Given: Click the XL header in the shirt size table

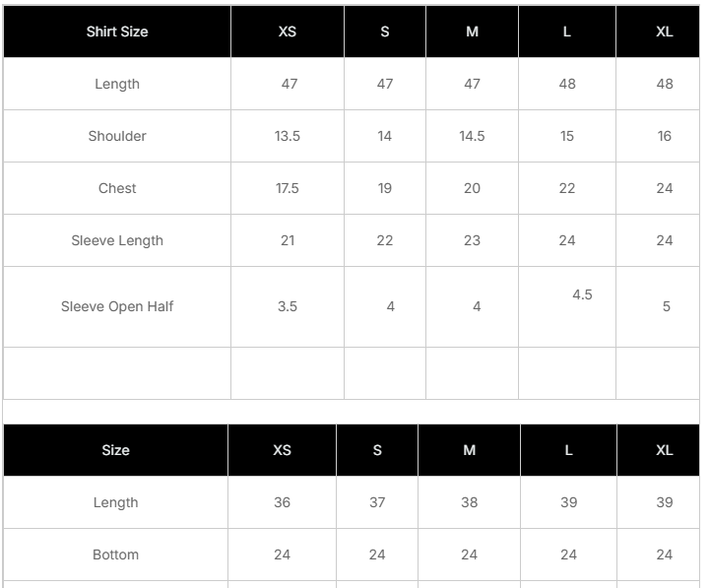Looking at the screenshot, I should (664, 32).
